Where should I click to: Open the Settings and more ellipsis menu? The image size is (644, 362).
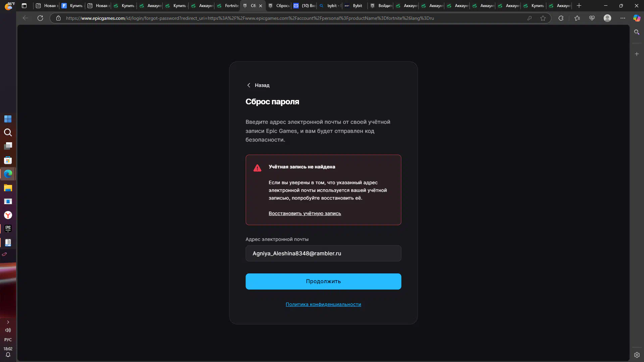pyautogui.click(x=623, y=18)
